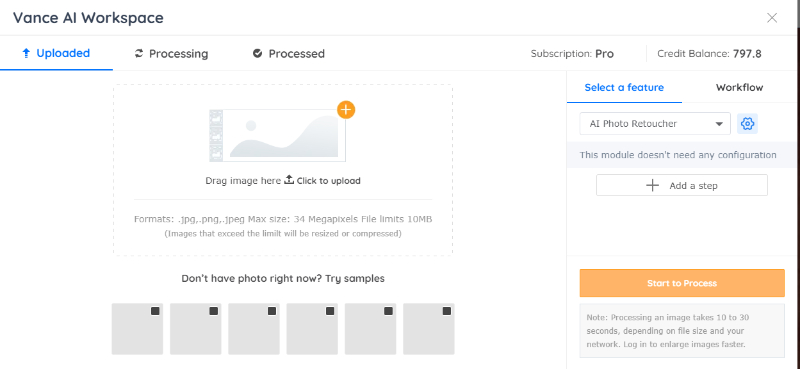Click the image placeholder illustration
This screenshot has height=369, width=800.
(x=278, y=134)
